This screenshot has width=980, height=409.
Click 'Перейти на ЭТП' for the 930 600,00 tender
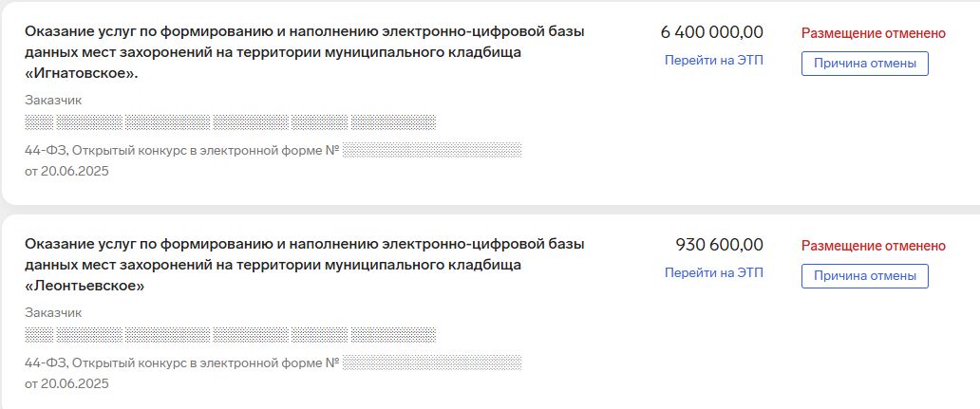(x=713, y=273)
